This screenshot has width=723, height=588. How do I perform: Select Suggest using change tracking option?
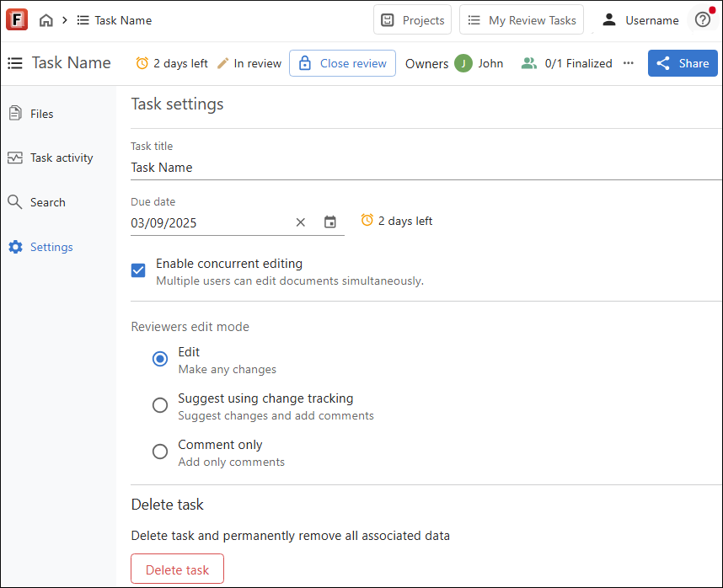click(160, 405)
